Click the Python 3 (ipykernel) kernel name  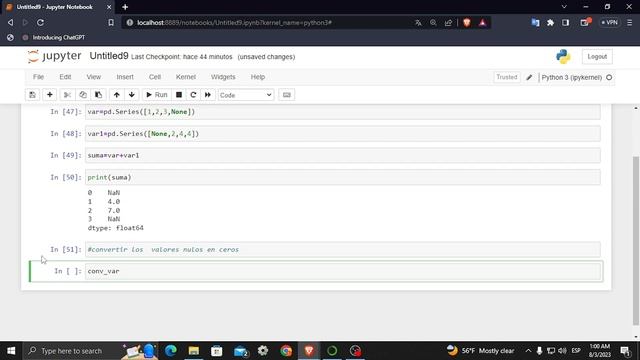[x=571, y=77]
